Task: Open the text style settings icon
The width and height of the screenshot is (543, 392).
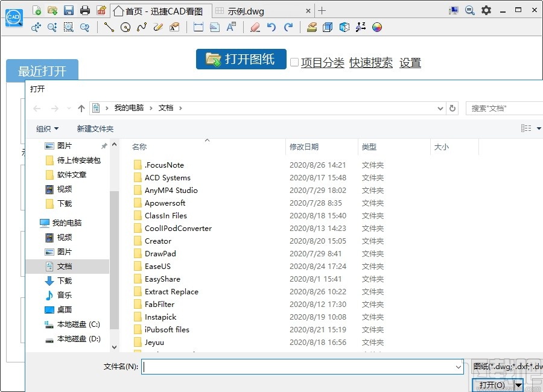Action: [231, 27]
